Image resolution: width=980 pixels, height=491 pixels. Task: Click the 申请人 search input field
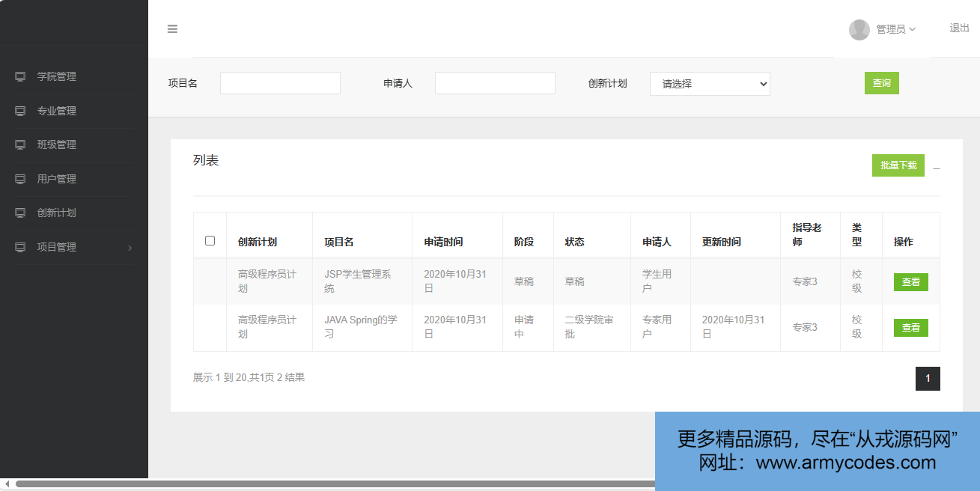[495, 83]
